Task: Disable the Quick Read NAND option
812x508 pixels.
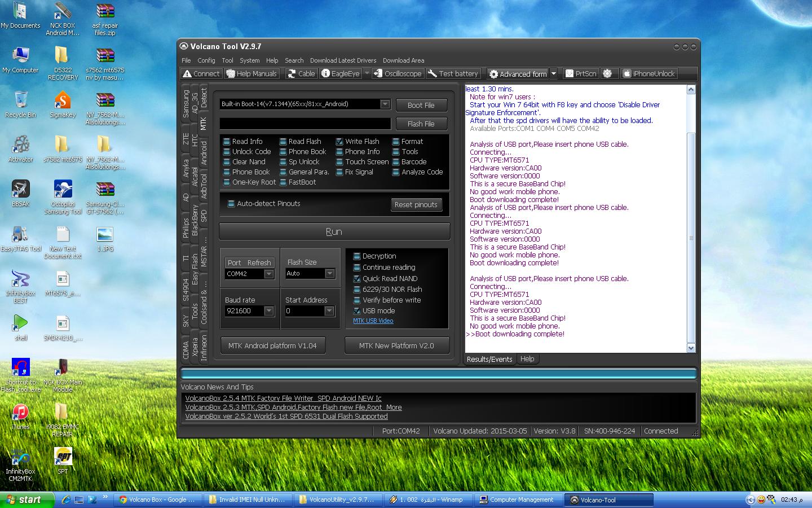Action: (357, 279)
